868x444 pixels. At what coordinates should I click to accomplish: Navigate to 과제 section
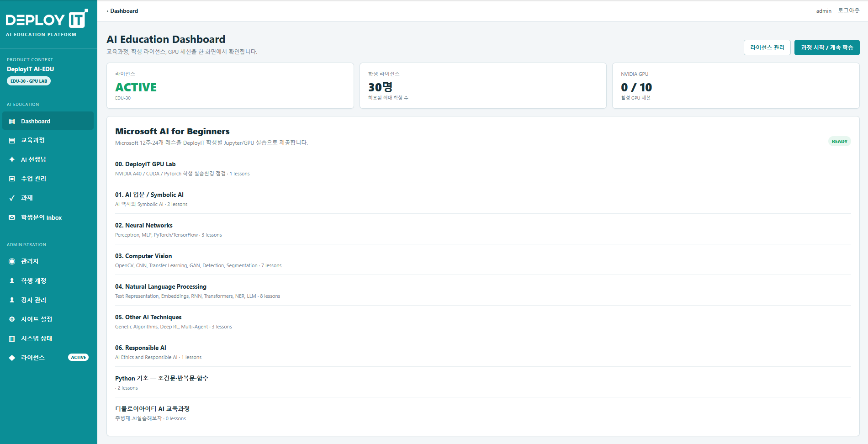coord(48,198)
